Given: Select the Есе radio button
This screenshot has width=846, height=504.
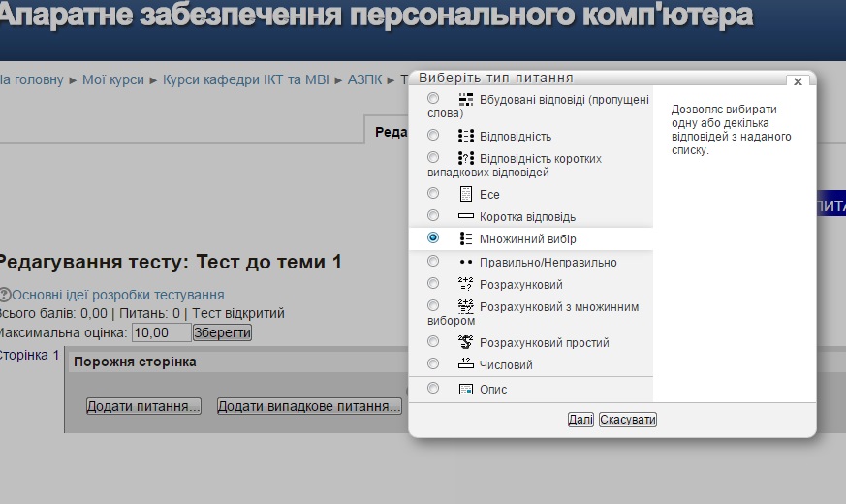Looking at the screenshot, I should 433,193.
